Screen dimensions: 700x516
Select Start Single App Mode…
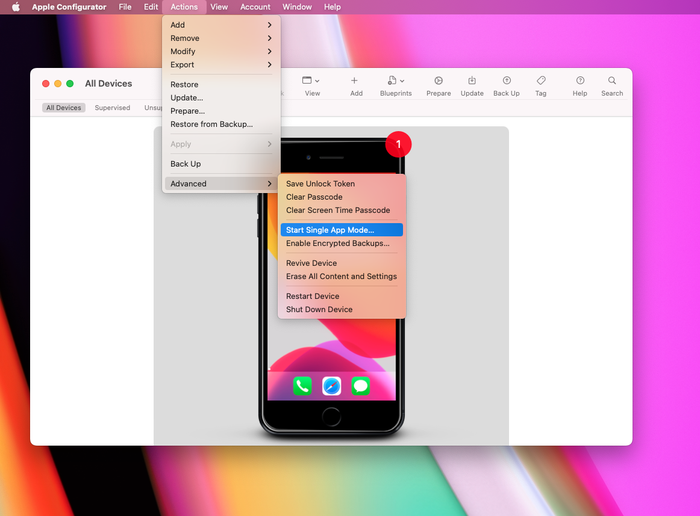(x=342, y=230)
